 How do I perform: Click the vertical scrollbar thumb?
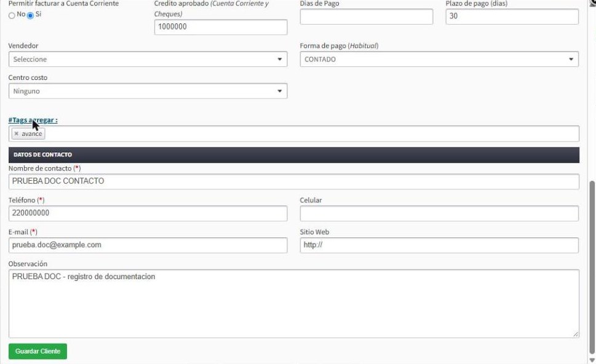pos(592,267)
